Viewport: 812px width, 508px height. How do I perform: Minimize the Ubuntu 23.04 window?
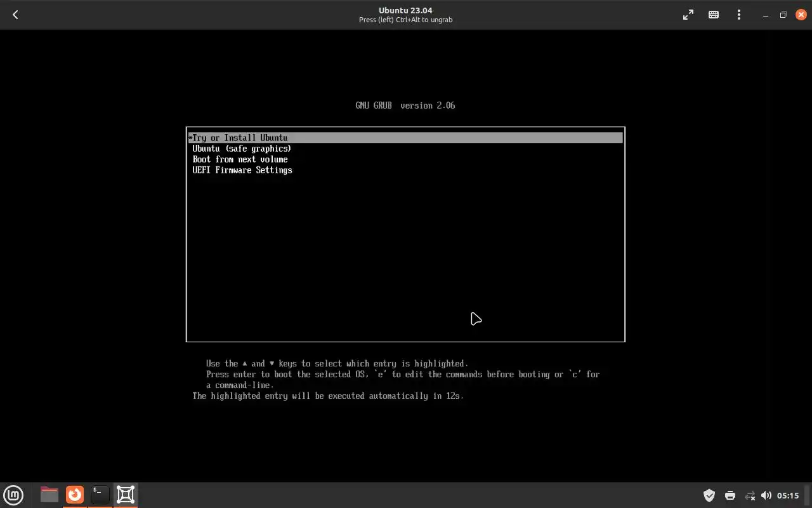766,15
